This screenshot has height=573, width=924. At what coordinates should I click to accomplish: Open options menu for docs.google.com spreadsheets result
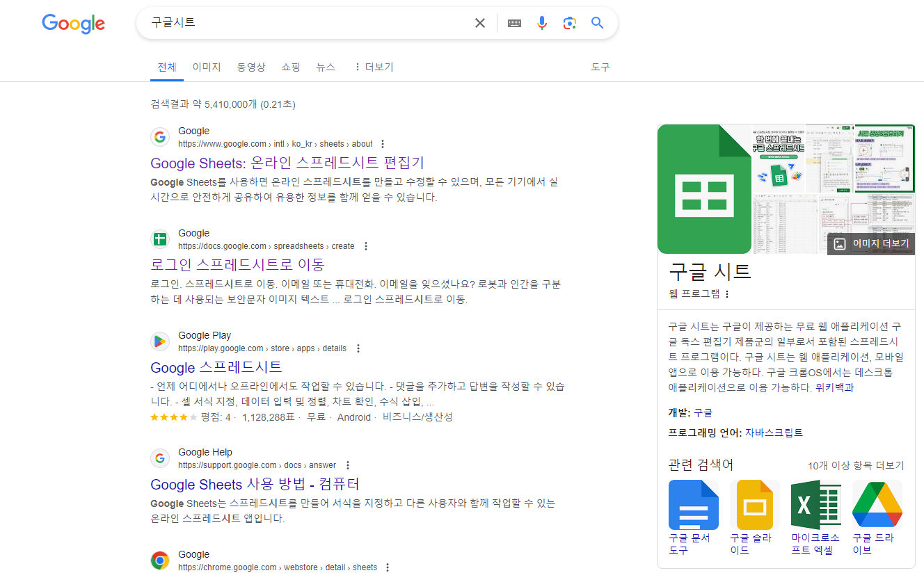click(366, 246)
